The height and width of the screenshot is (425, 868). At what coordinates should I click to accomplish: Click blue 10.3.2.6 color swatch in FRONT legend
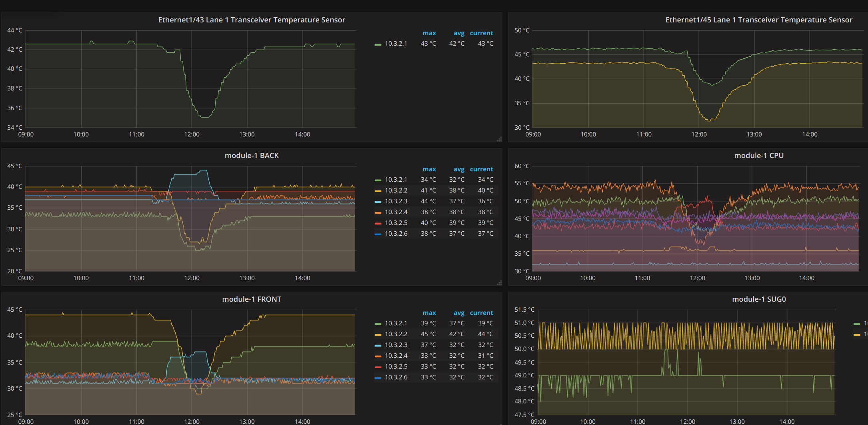tap(378, 378)
